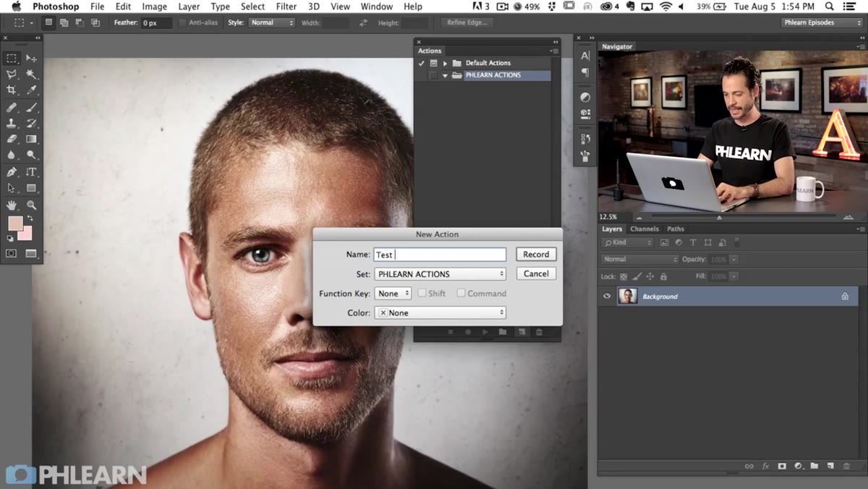
Task: Select the Gradient tool
Action: [31, 139]
